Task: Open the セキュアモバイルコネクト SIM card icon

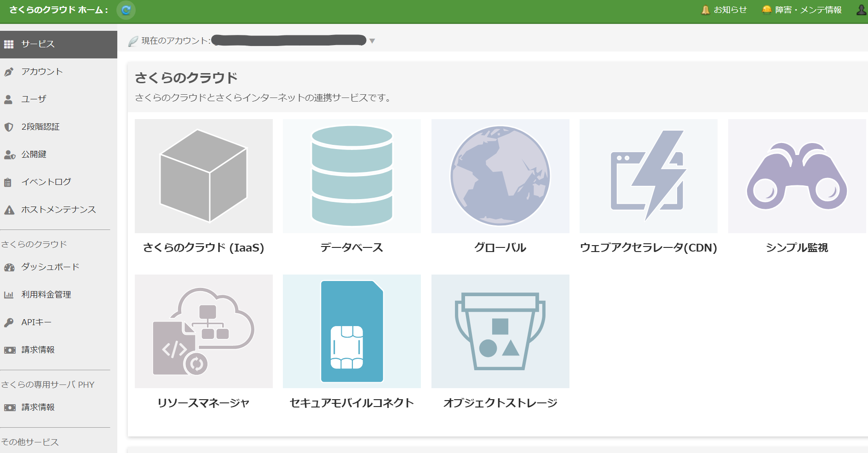Action: [352, 331]
